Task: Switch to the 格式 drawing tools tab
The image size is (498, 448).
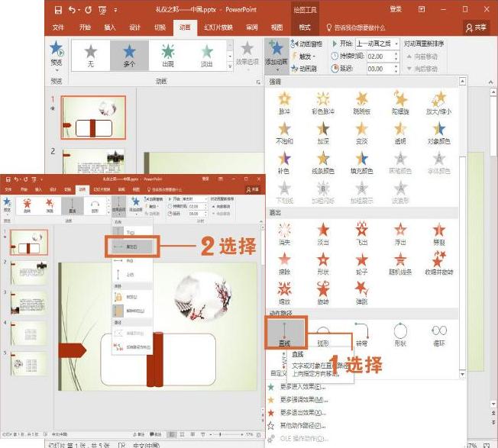Action: (305, 27)
